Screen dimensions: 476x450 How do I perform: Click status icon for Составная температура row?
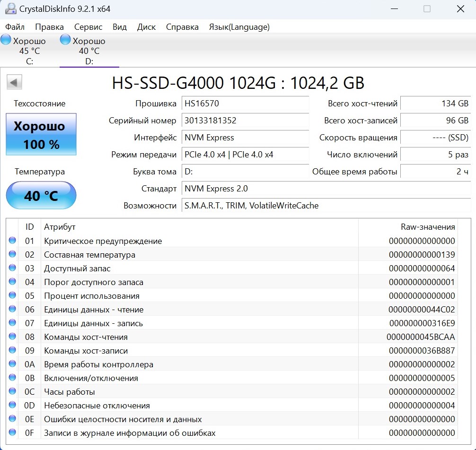coord(12,255)
